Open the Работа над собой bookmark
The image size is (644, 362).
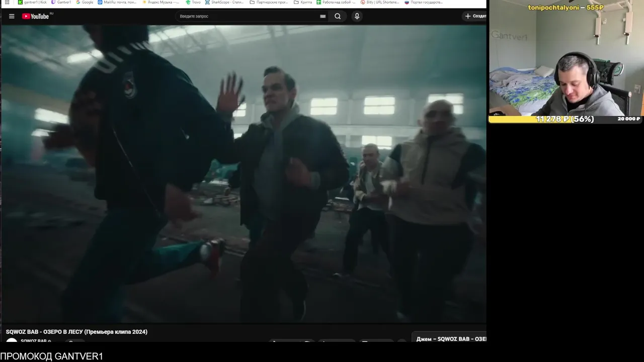[x=337, y=3]
